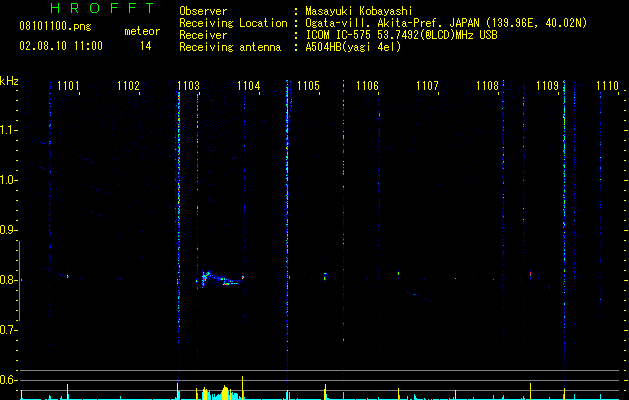The width and height of the screenshot is (629, 400).
Task: Click the date stamp 02.08.10 11:00
Action: coord(61,46)
